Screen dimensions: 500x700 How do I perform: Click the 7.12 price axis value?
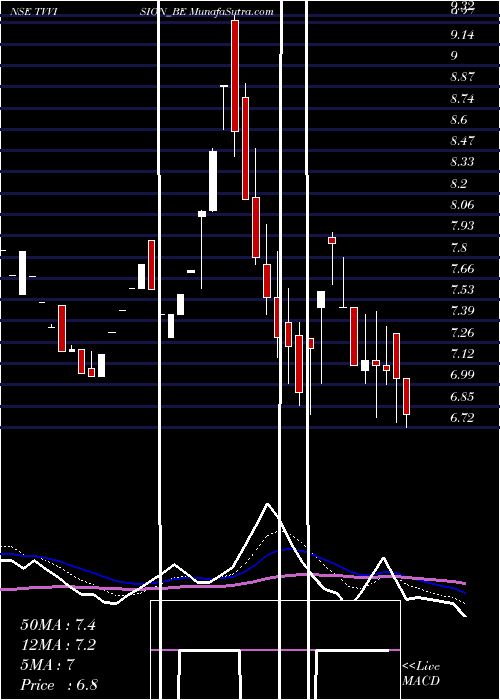click(x=462, y=353)
